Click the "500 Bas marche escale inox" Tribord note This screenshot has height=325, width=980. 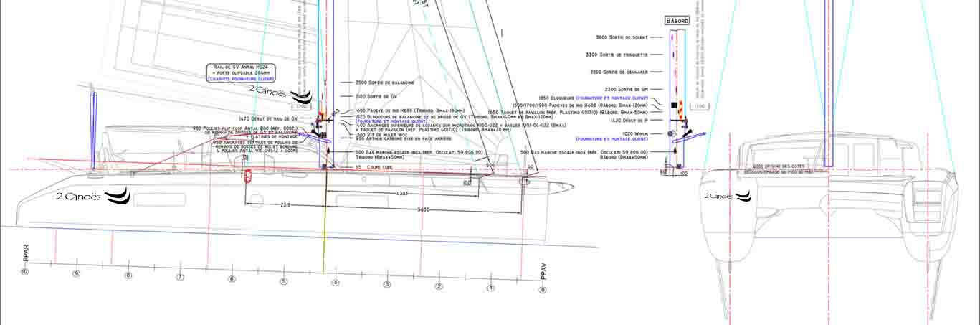click(419, 154)
